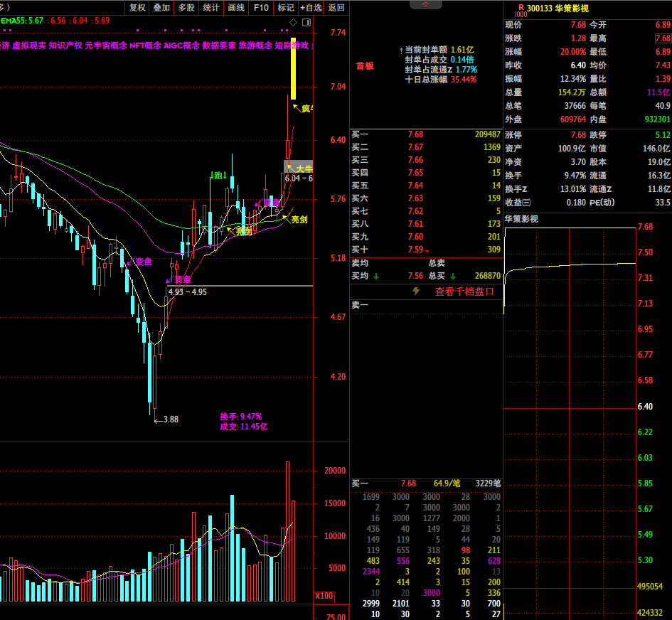
Task: Click the 叠加 overlay toolbar item
Action: coord(161,8)
